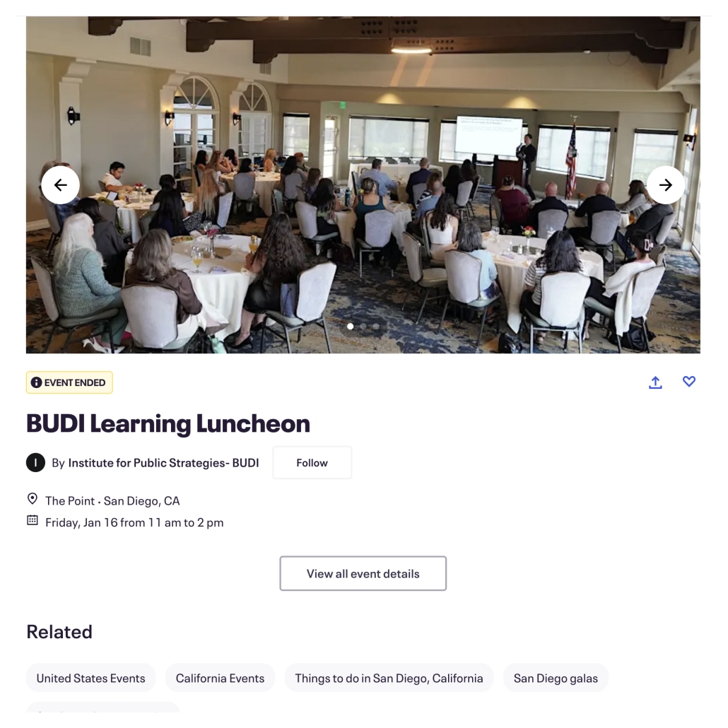Select the United States Events tag

coord(90,678)
